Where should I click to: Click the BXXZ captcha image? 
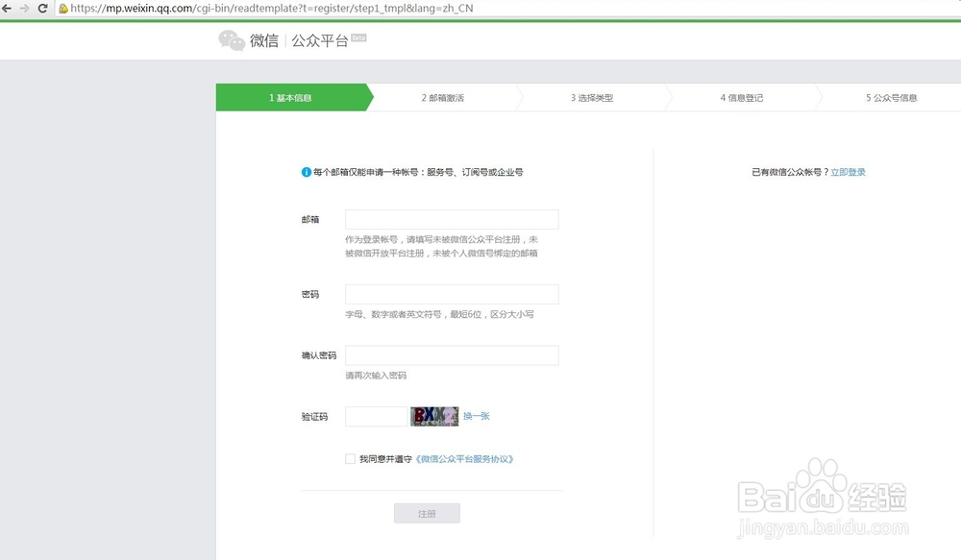[434, 417]
